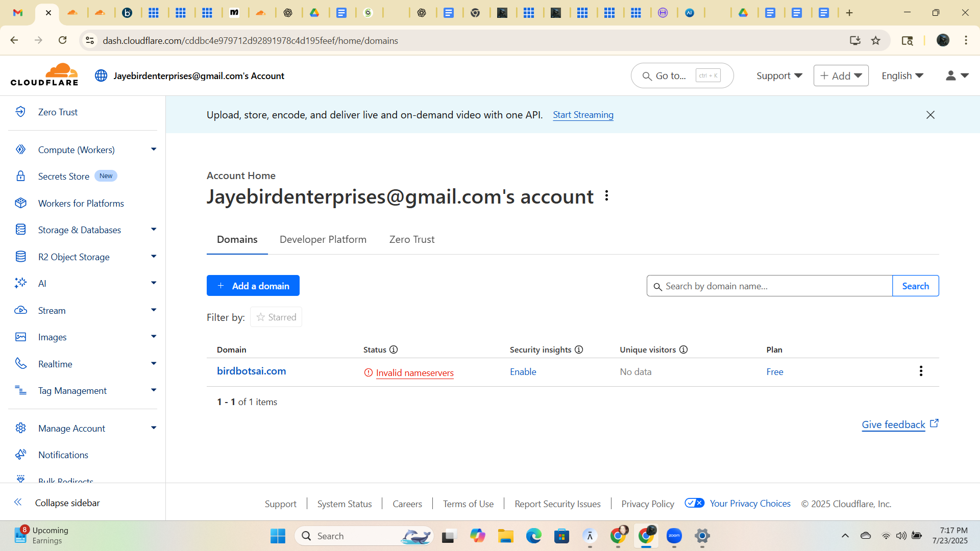
Task: Click the Unique visitors info icon
Action: pyautogui.click(x=683, y=349)
